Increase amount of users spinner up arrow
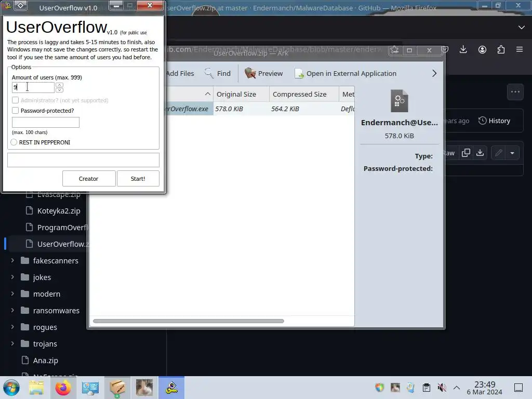 59,85
